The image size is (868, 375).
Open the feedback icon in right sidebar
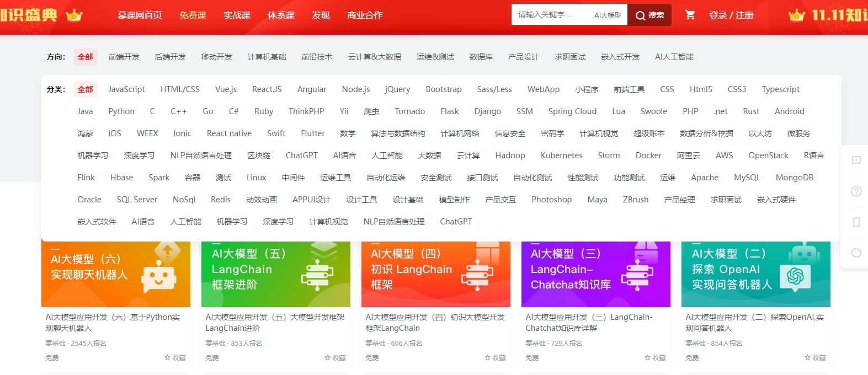(856, 160)
